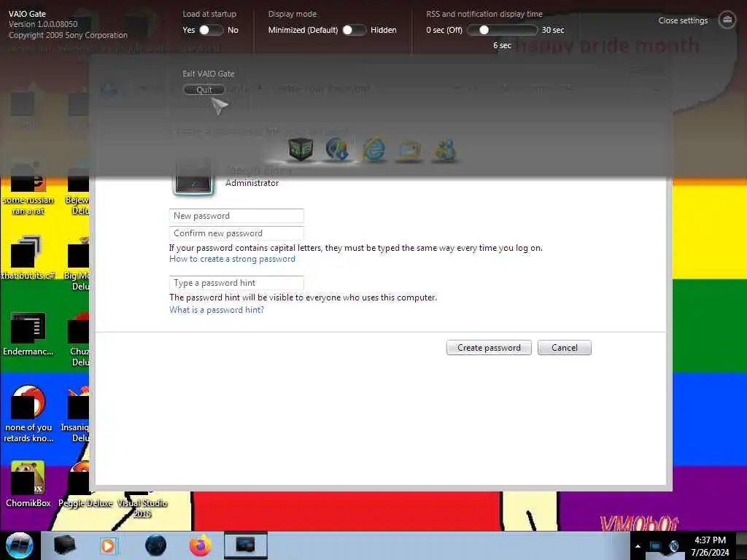Click the 'Minimized (Default)' display mode label
This screenshot has height=560, width=747.
tap(303, 30)
